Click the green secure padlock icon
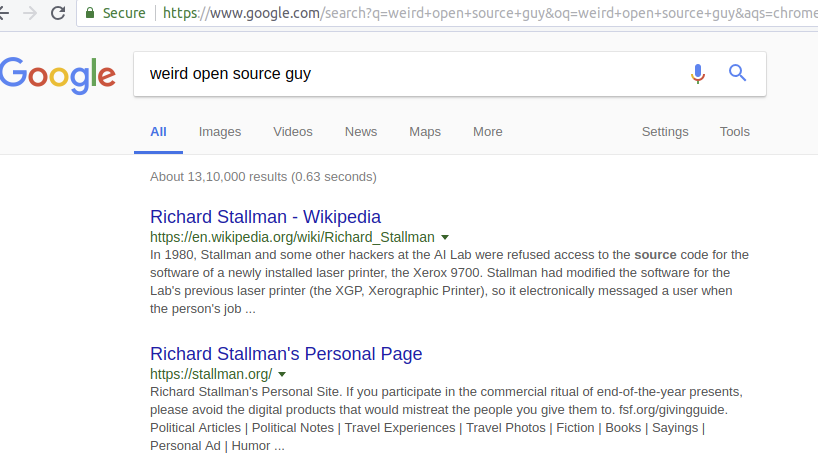This screenshot has width=818, height=469. point(90,13)
